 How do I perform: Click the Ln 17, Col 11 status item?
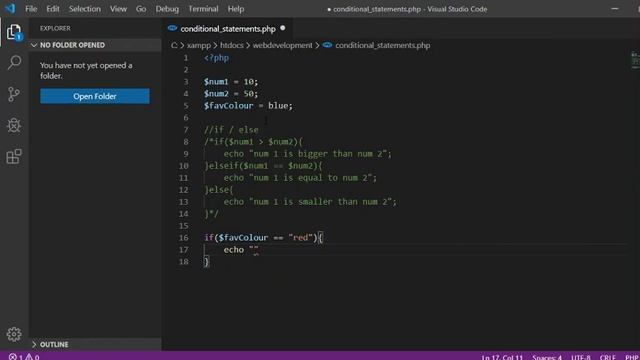point(502,357)
